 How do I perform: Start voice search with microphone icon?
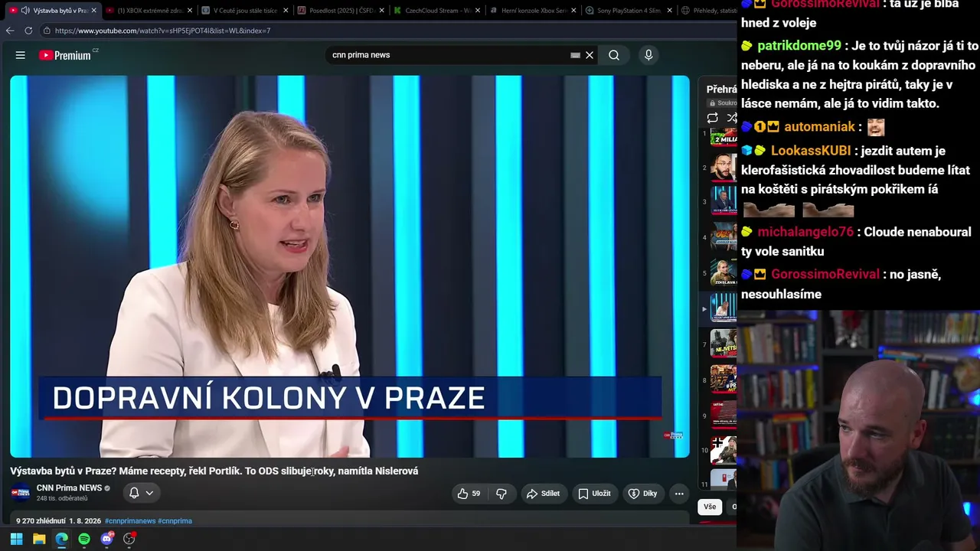tap(648, 55)
